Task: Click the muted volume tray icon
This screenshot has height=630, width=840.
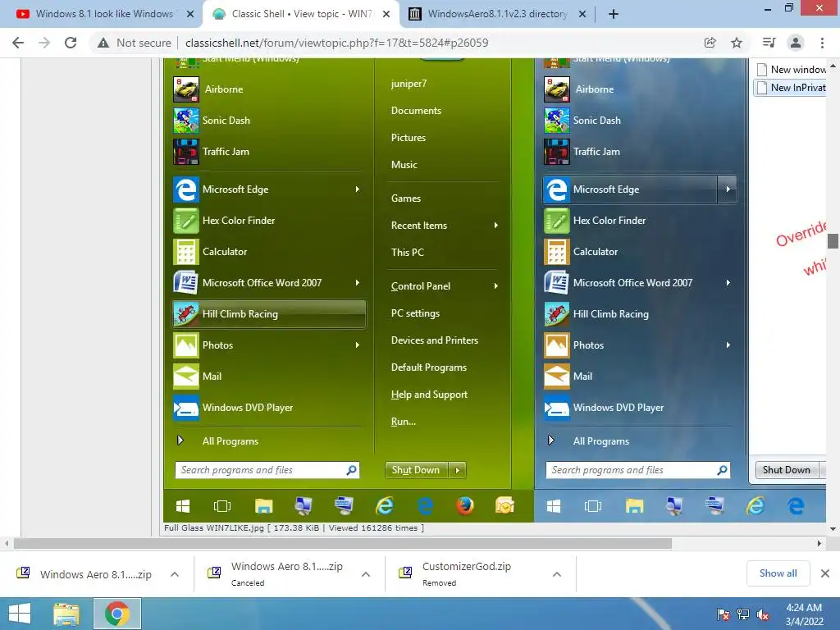Action: (x=763, y=614)
